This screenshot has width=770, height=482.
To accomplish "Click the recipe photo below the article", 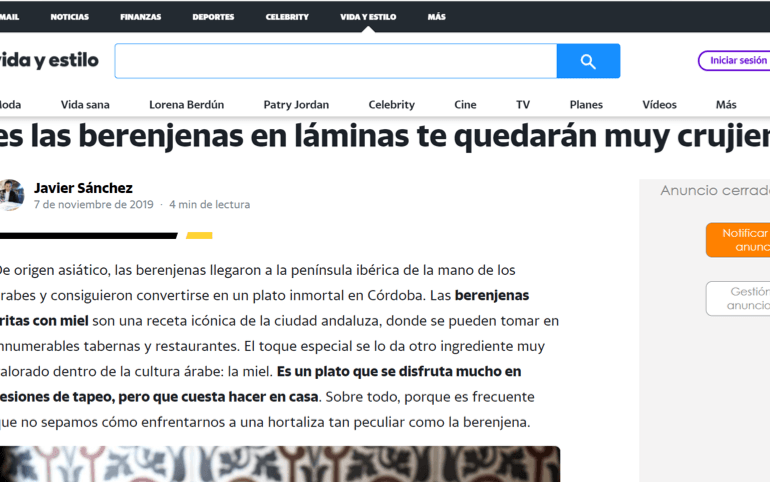I will pos(280,464).
